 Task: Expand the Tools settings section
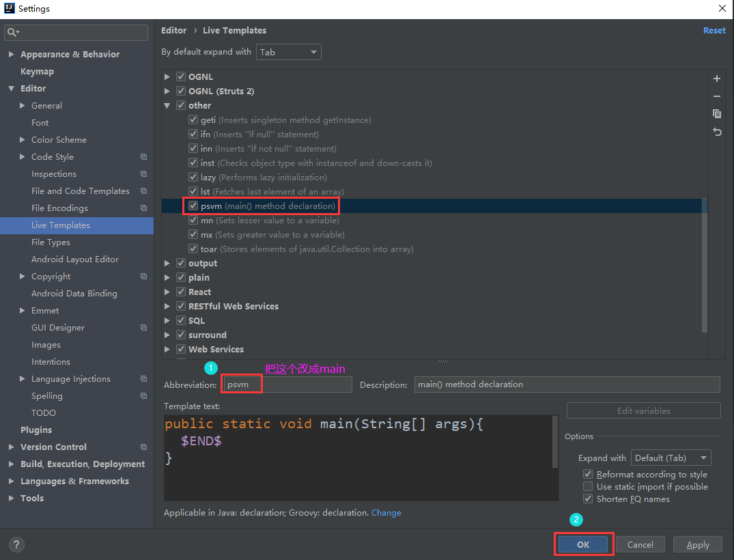[x=11, y=498]
